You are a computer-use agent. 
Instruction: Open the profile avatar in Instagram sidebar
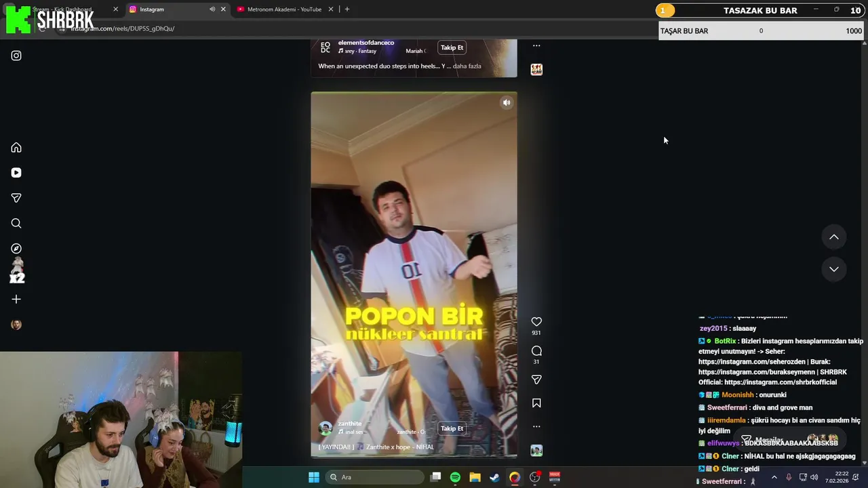coord(16,325)
